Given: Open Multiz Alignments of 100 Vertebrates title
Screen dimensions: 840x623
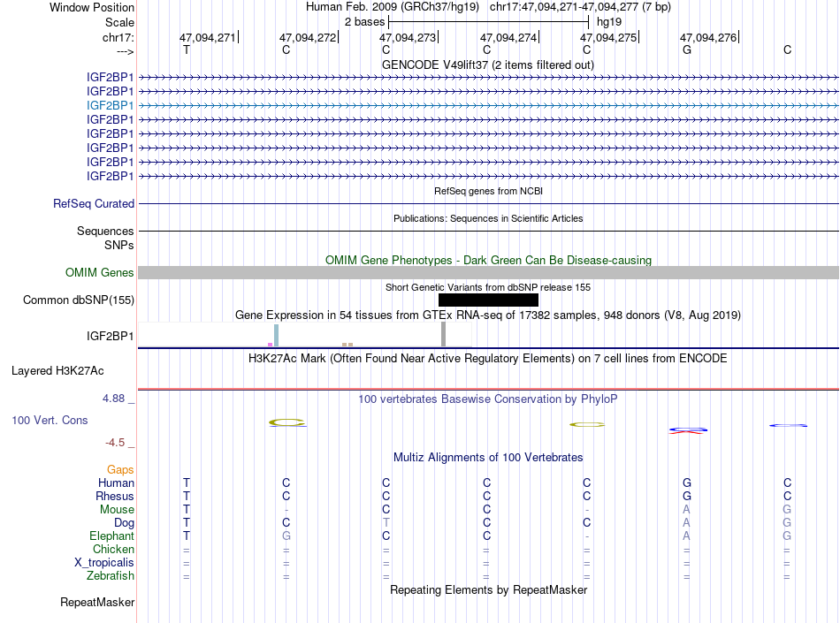Looking at the screenshot, I should 488,458.
